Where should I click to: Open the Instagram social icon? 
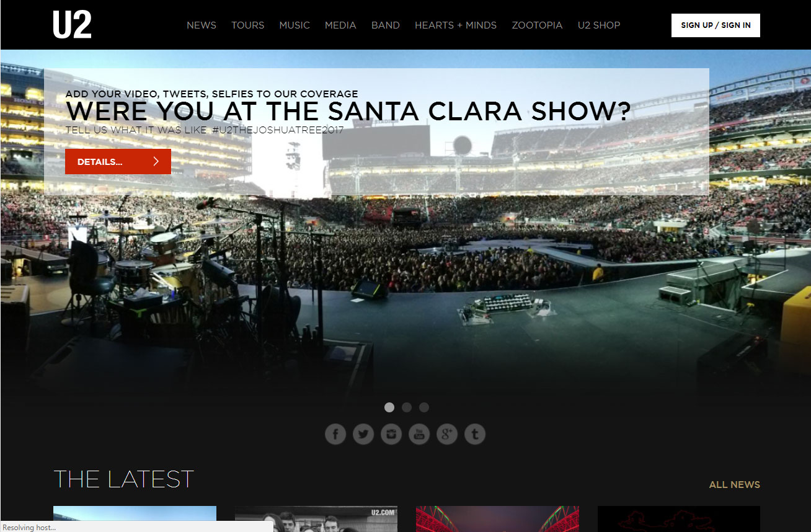coord(391,434)
